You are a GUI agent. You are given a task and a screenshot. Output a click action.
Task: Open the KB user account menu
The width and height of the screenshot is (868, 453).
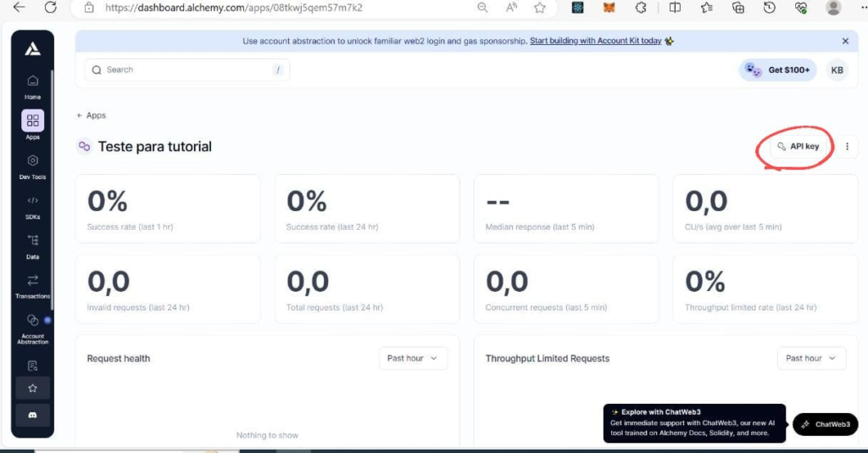837,70
